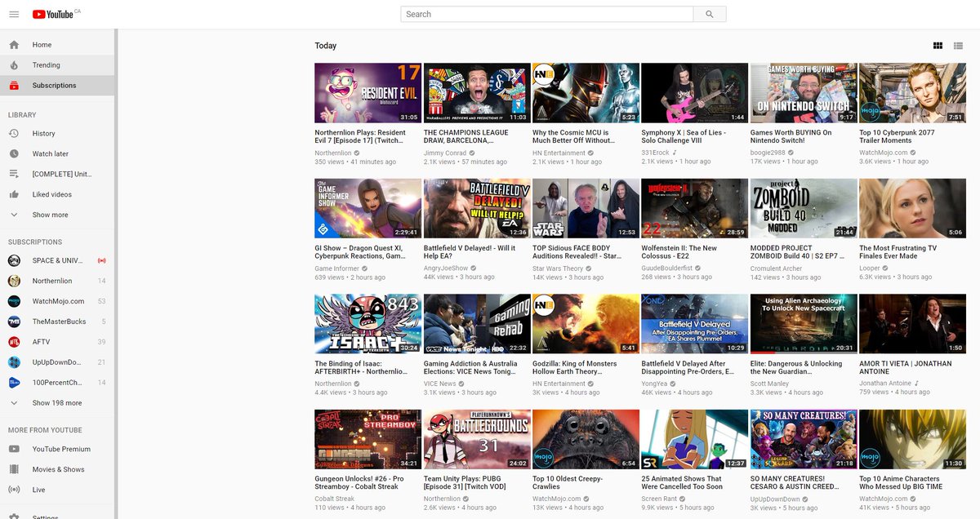Open Movies & Shows icon
The height and width of the screenshot is (519, 980).
(14, 469)
